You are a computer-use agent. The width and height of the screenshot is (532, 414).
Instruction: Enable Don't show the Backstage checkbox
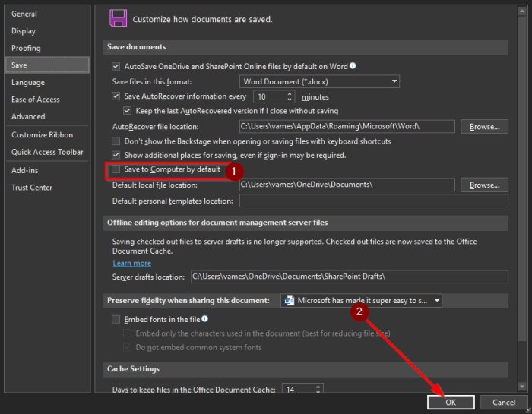pyautogui.click(x=116, y=141)
